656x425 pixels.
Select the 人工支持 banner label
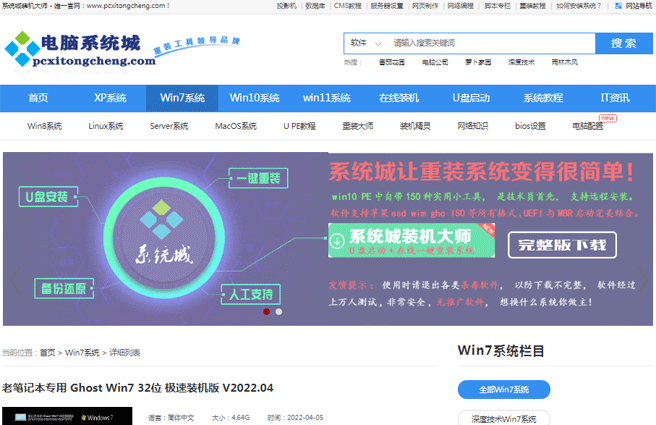tap(257, 296)
